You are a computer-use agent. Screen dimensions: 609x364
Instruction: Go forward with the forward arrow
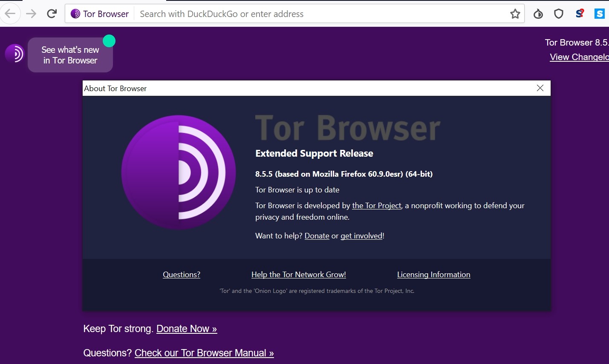[x=31, y=14]
